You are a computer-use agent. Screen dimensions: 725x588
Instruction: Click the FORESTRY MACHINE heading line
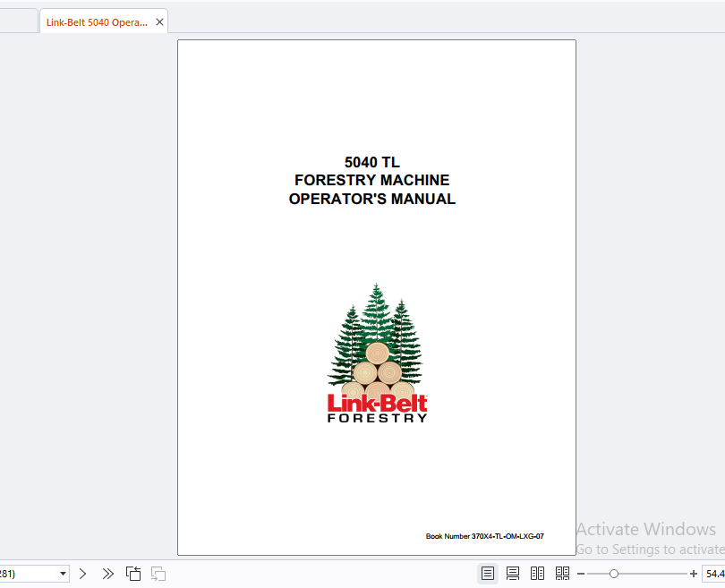click(x=372, y=180)
